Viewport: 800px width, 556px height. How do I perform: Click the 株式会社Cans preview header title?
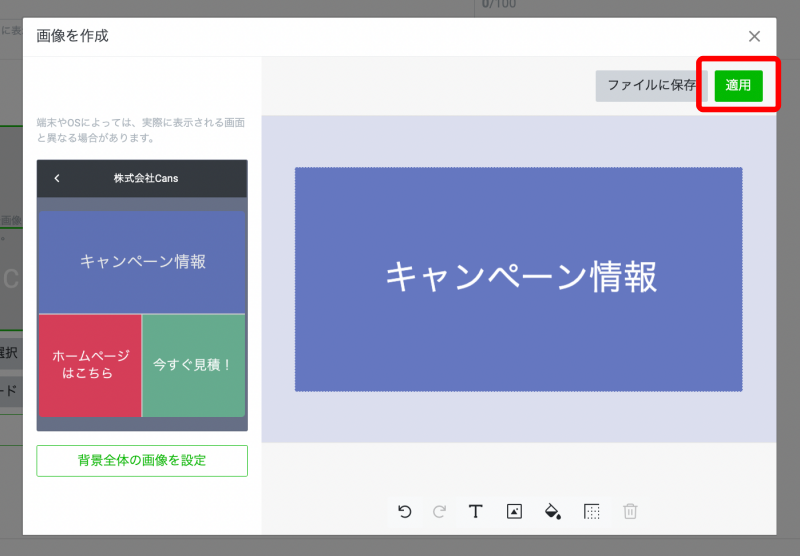pyautogui.click(x=146, y=179)
